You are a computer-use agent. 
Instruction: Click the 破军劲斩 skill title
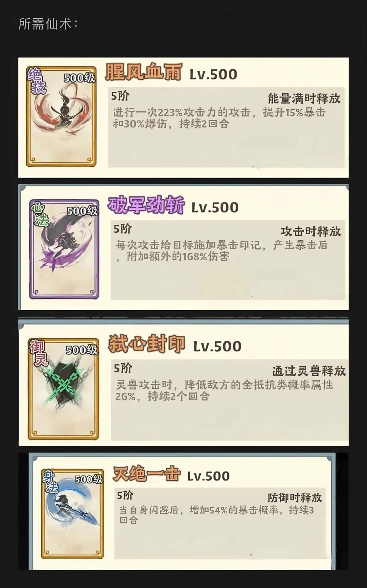(x=146, y=205)
